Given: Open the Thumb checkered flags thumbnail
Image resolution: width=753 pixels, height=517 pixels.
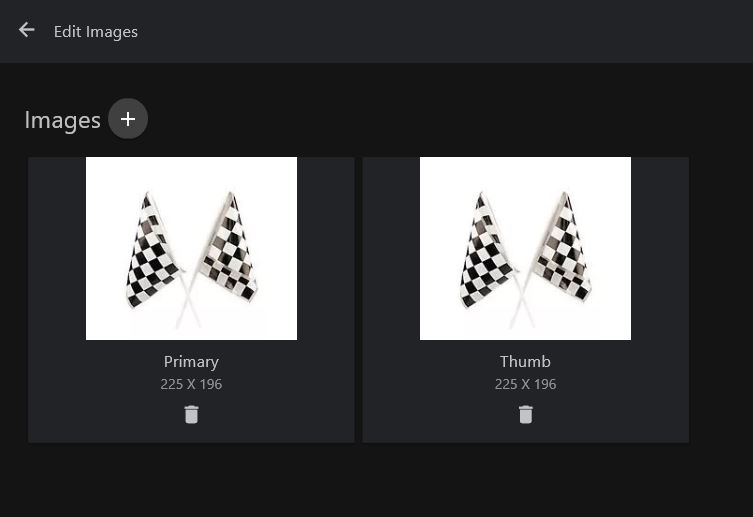Looking at the screenshot, I should click(525, 248).
